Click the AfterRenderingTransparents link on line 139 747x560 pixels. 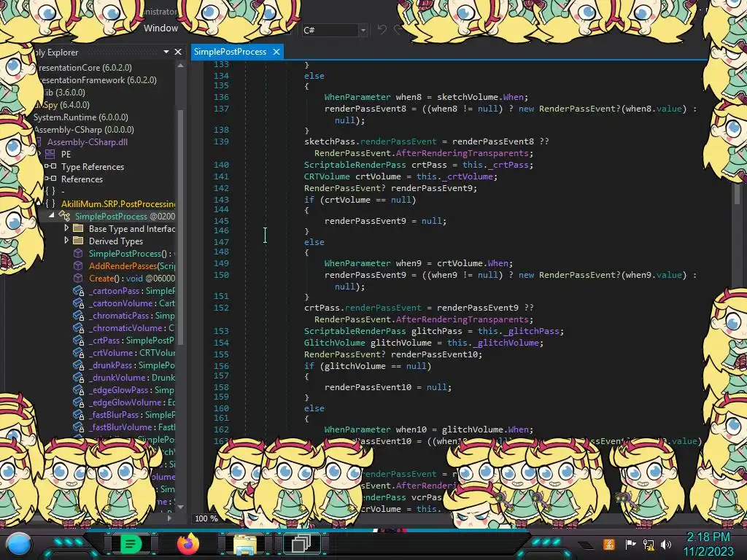[x=462, y=153]
